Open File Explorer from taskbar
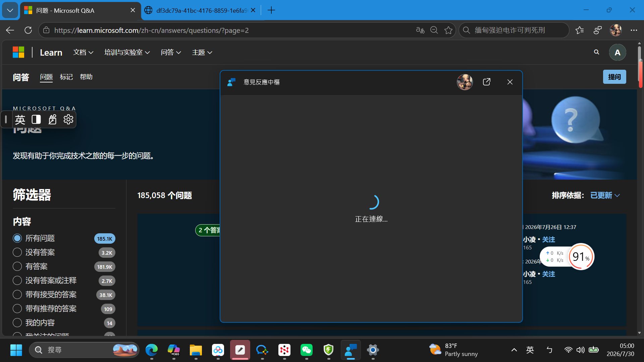644x362 pixels. (196, 350)
